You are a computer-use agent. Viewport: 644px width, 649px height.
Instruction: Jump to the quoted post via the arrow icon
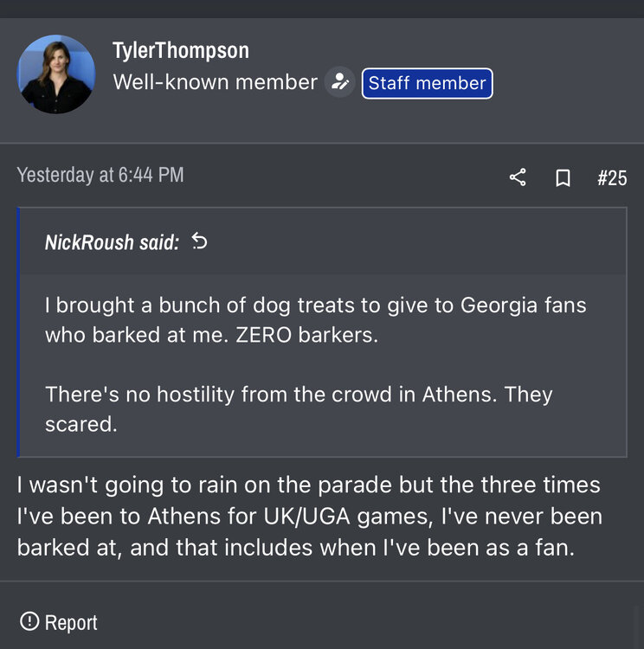[x=199, y=241]
